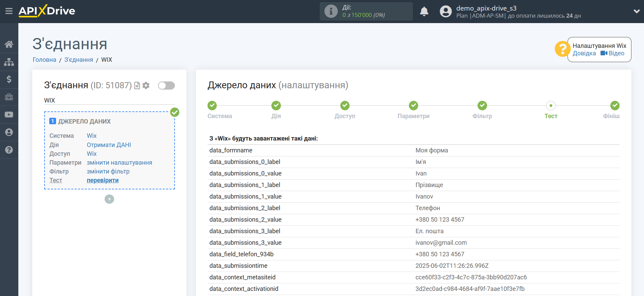Screen dimensions: 644x296
Task: Go to З'єднання breadcrumb
Action: 79,60
